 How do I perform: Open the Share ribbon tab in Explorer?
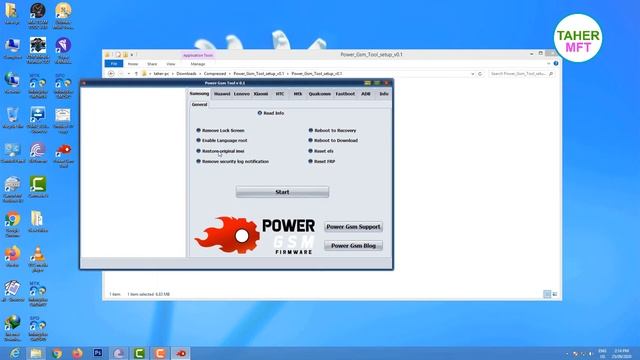tap(152, 64)
